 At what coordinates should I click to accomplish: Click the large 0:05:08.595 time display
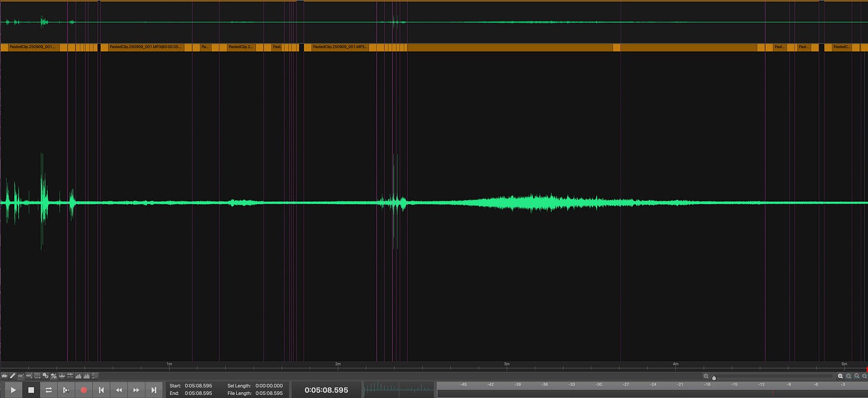coord(326,390)
